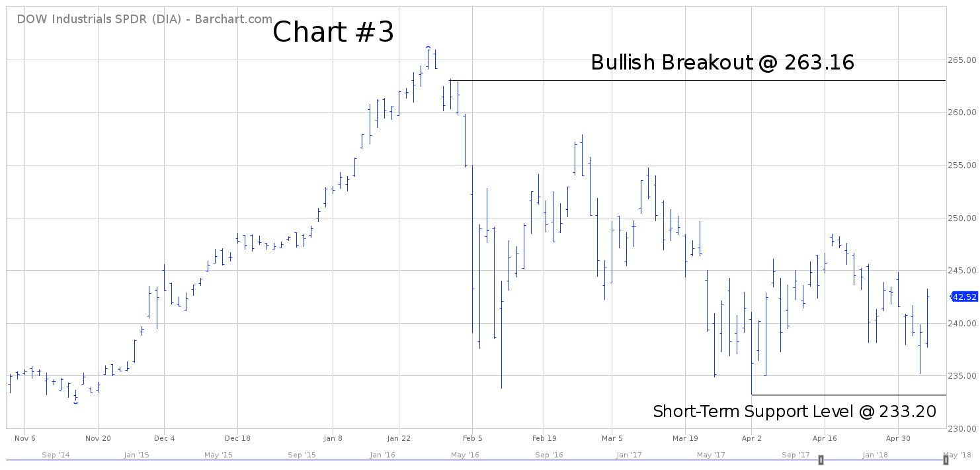Viewport: 980px width, 470px height.
Task: Click the Nov 6 date axis label
Action: coord(24,438)
